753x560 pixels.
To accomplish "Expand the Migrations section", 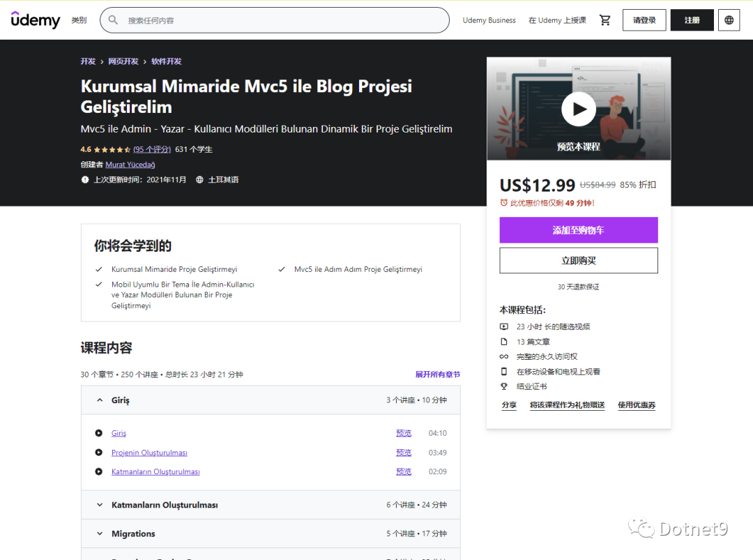I will 100,533.
